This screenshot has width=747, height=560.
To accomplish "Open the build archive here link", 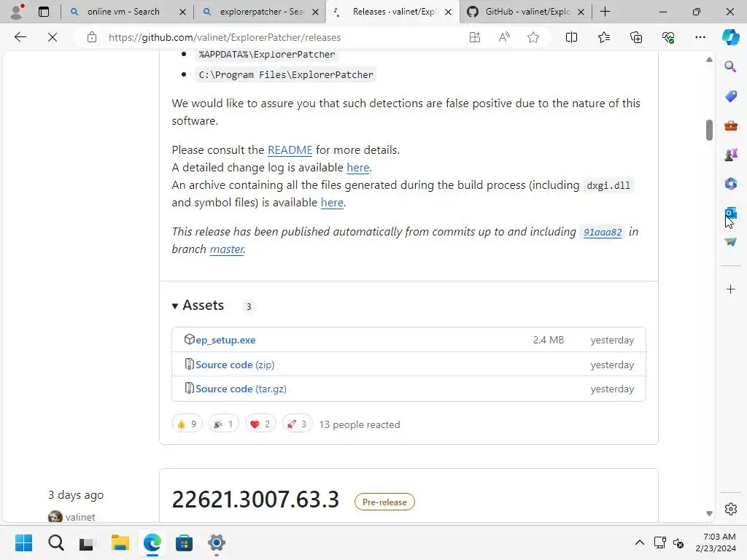I will tap(332, 203).
